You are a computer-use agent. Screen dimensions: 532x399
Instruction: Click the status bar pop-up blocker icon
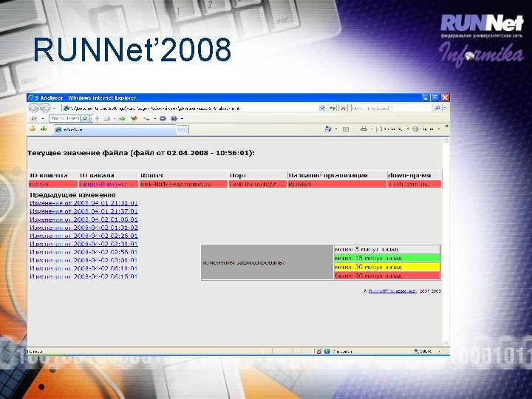318,352
